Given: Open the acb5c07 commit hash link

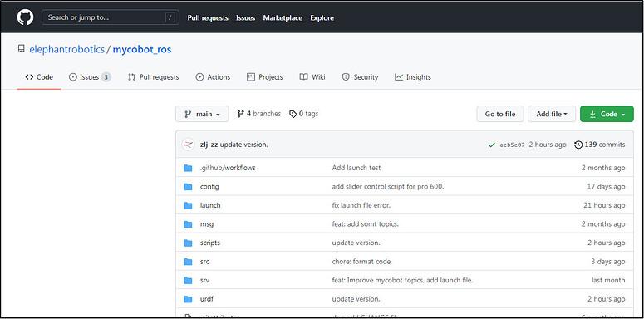Looking at the screenshot, I should click(512, 145).
